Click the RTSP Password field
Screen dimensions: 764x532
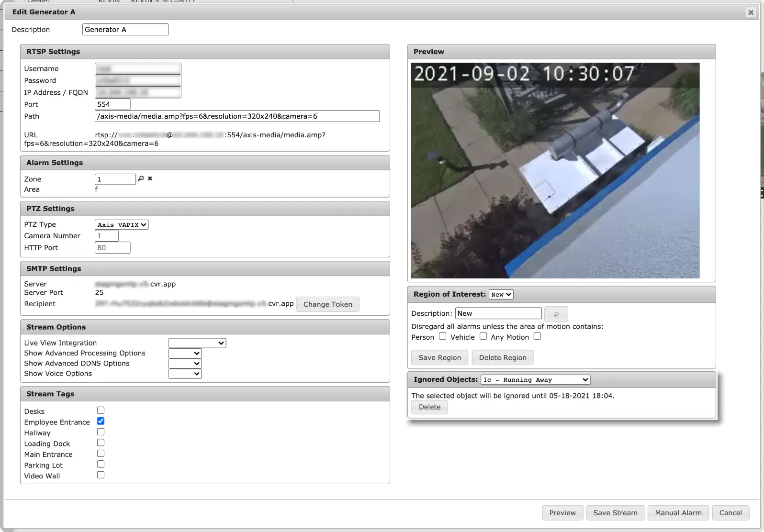coord(138,81)
